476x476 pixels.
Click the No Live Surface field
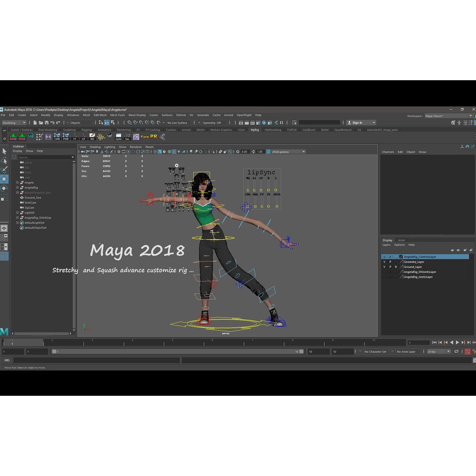[179, 123]
